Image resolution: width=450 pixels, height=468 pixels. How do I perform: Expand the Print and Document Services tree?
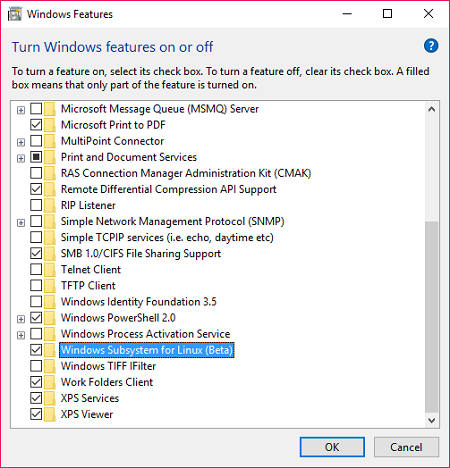click(21, 158)
